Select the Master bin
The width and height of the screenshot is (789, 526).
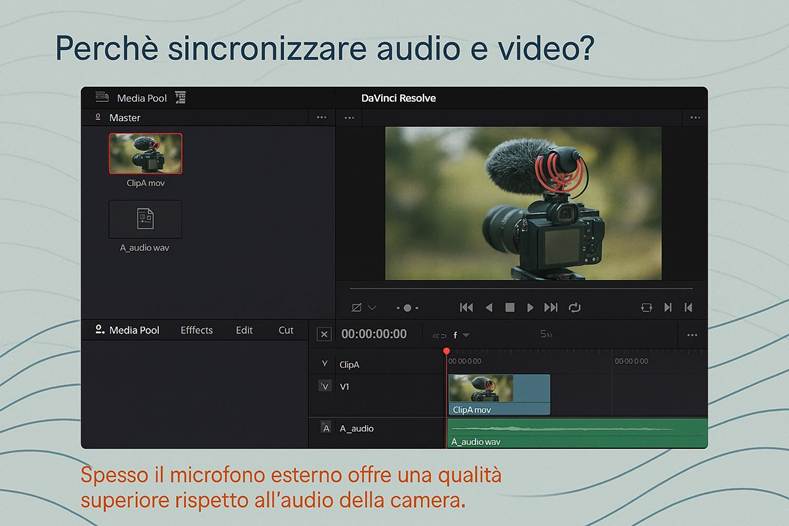pyautogui.click(x=124, y=117)
